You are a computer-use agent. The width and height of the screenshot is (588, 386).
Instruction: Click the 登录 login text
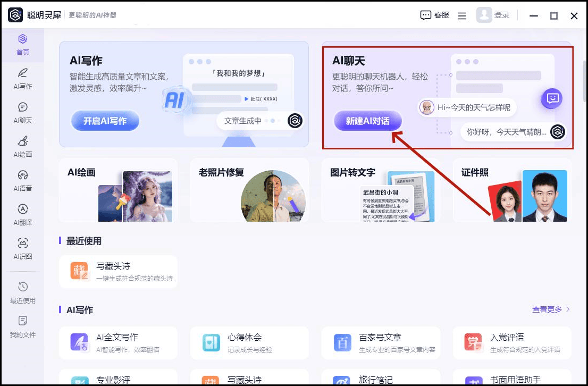click(502, 15)
